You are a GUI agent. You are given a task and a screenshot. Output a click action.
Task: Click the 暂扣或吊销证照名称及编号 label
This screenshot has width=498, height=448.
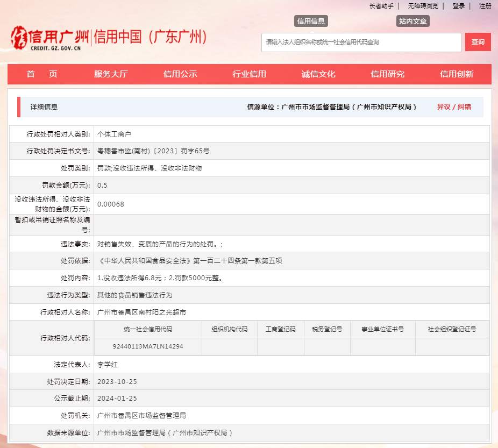coord(52,224)
